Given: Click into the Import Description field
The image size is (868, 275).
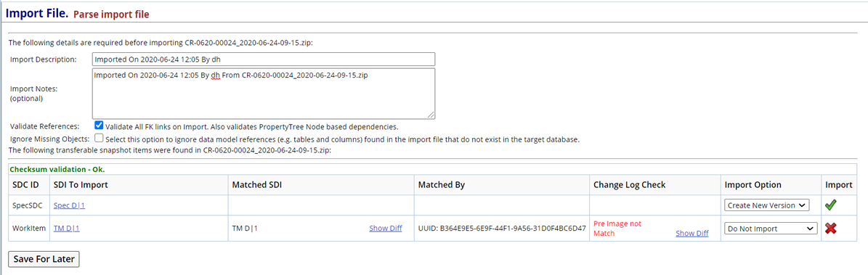Looking at the screenshot, I should click(264, 59).
